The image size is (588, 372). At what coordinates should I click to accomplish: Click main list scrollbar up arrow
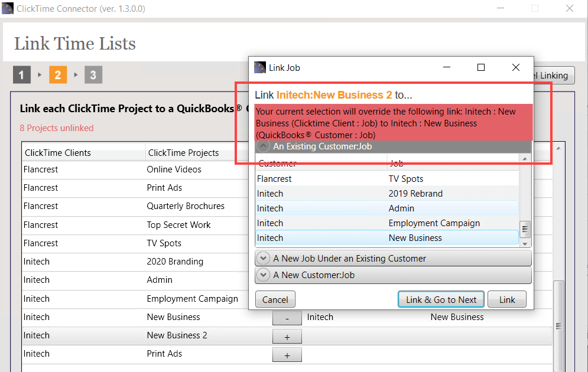(559, 148)
